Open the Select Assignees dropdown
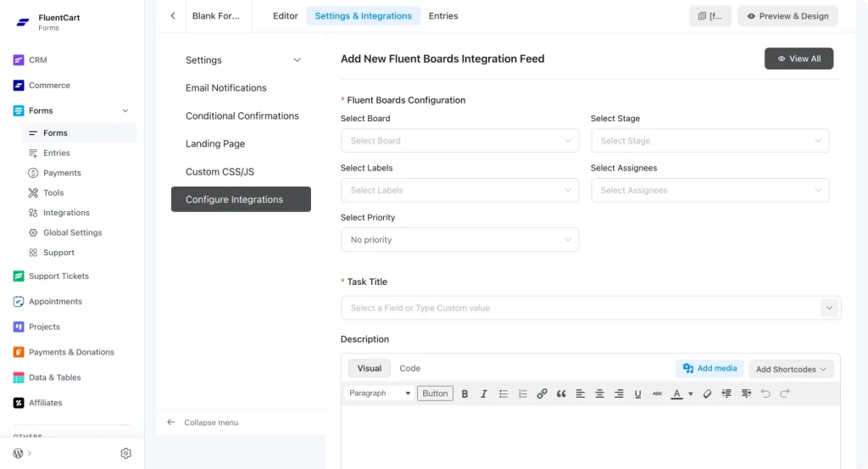 [x=710, y=190]
